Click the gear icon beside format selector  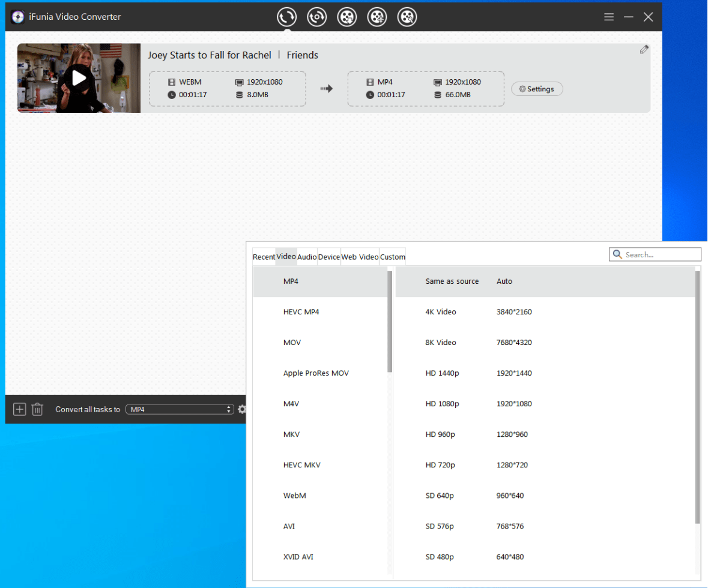pos(241,409)
